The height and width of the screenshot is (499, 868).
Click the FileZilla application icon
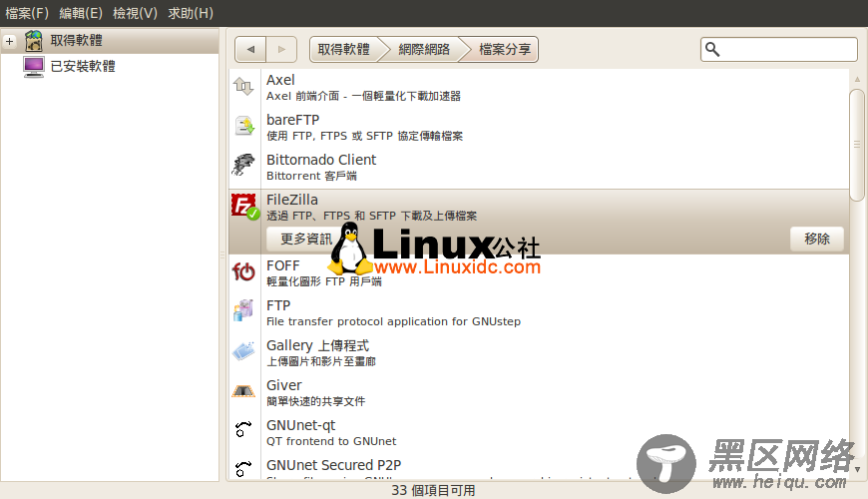click(245, 207)
